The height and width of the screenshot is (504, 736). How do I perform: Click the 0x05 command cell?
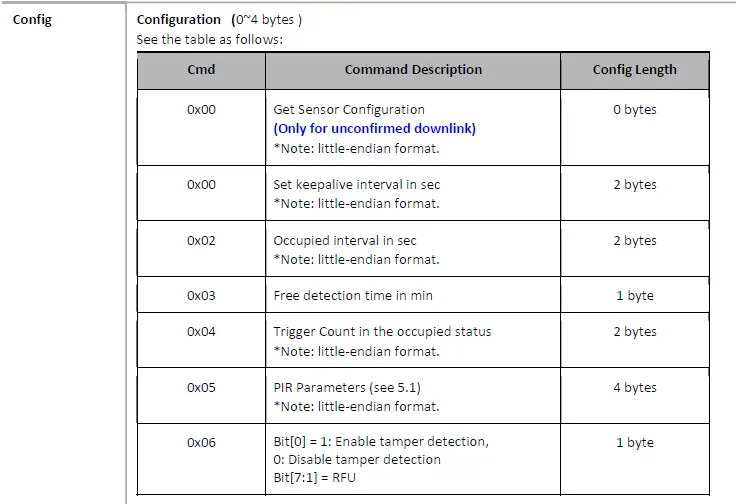pos(201,388)
